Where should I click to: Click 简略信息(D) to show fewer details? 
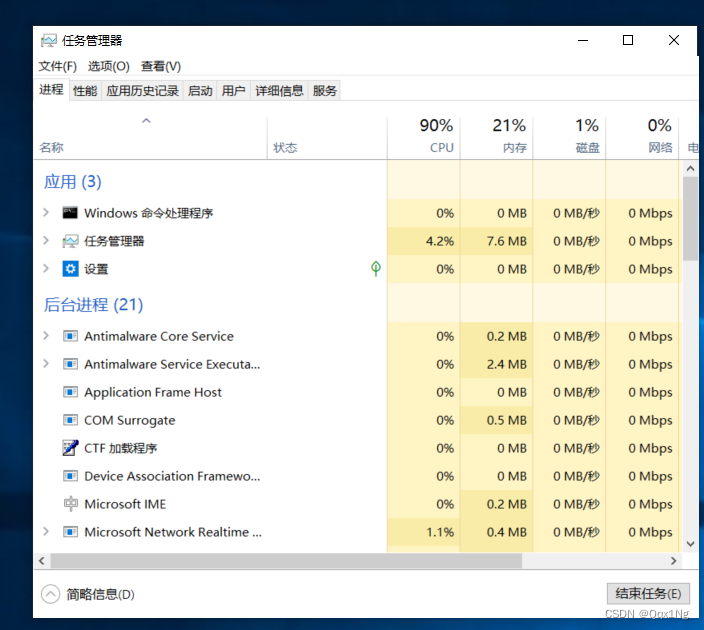100,594
